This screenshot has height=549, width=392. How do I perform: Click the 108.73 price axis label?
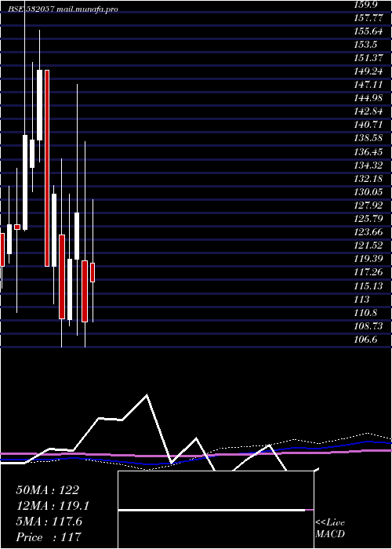(369, 325)
